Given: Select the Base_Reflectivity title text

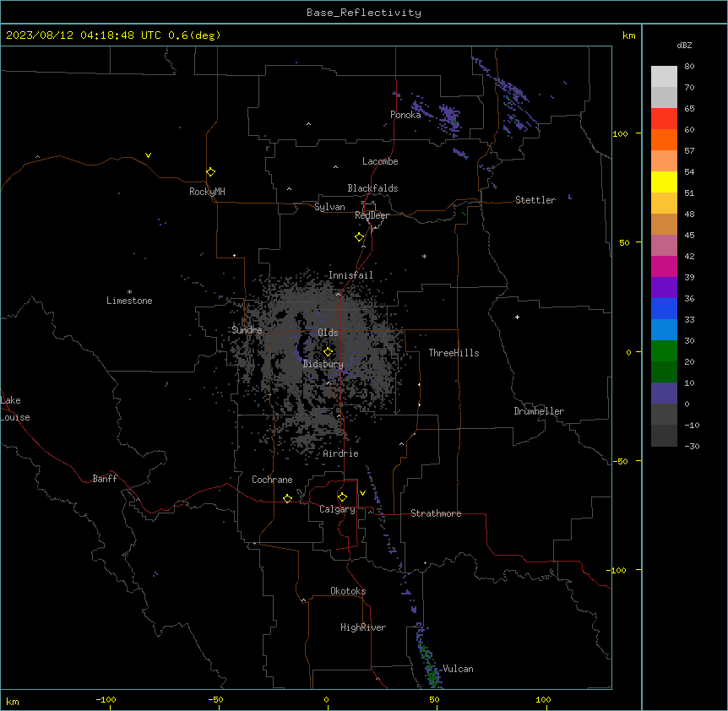Looking at the screenshot, I should 364,13.
